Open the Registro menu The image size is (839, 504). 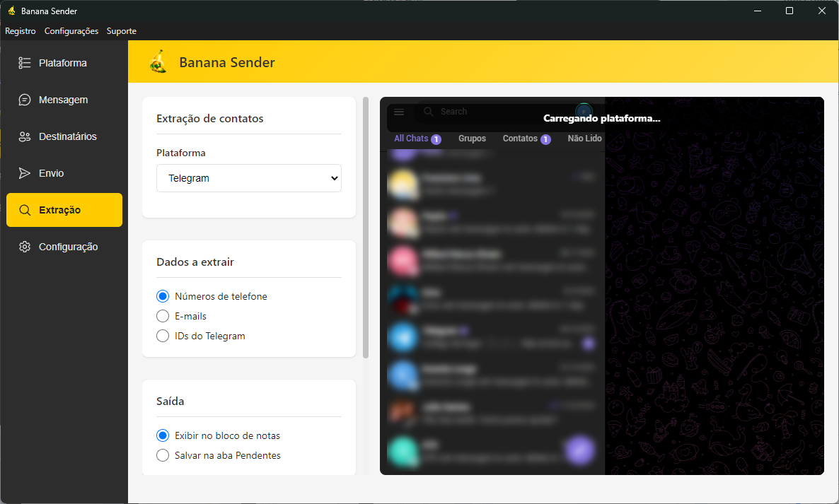pos(21,31)
